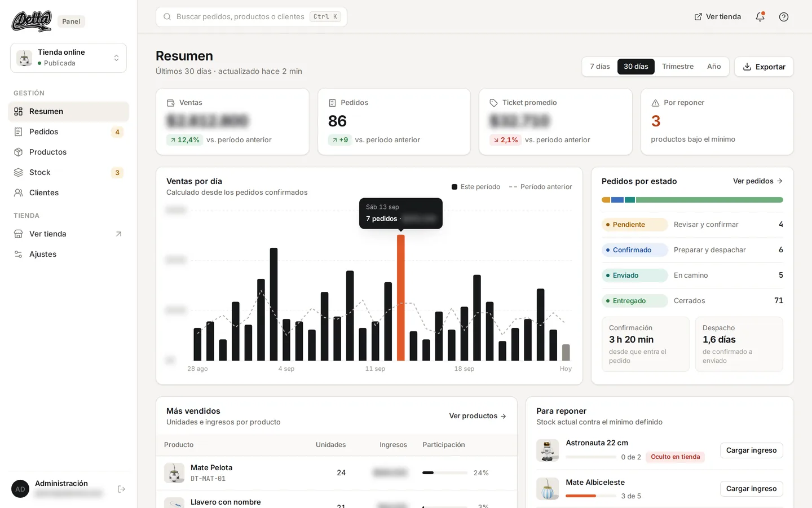The image size is (812, 508).
Task: Click the Este período legend entry
Action: click(476, 187)
